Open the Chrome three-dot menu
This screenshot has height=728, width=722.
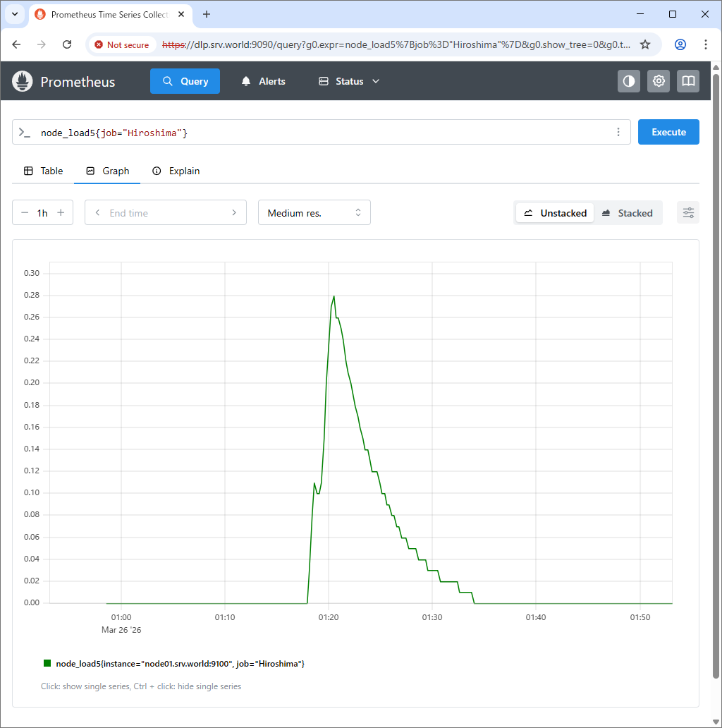[x=706, y=44]
